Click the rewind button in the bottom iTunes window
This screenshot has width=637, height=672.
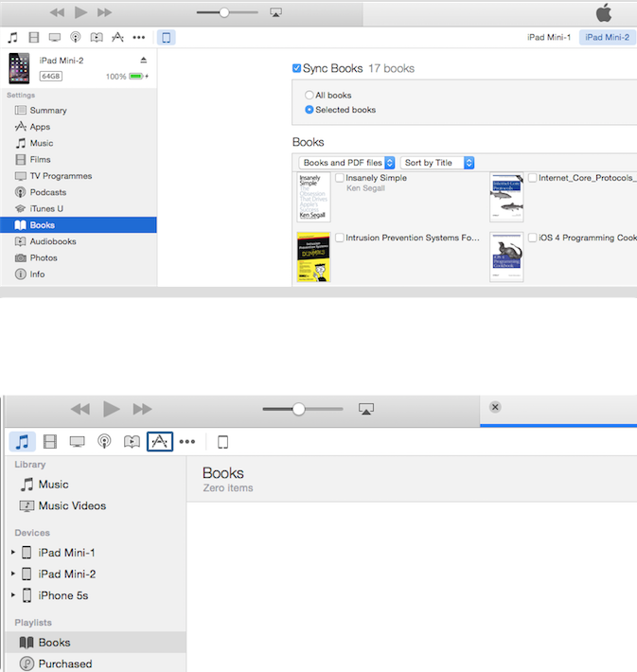80,409
